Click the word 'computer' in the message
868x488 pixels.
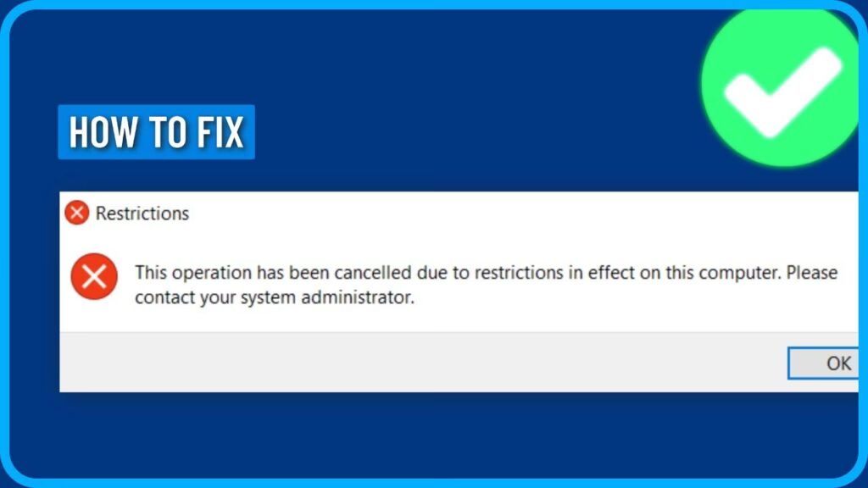pyautogui.click(x=746, y=274)
